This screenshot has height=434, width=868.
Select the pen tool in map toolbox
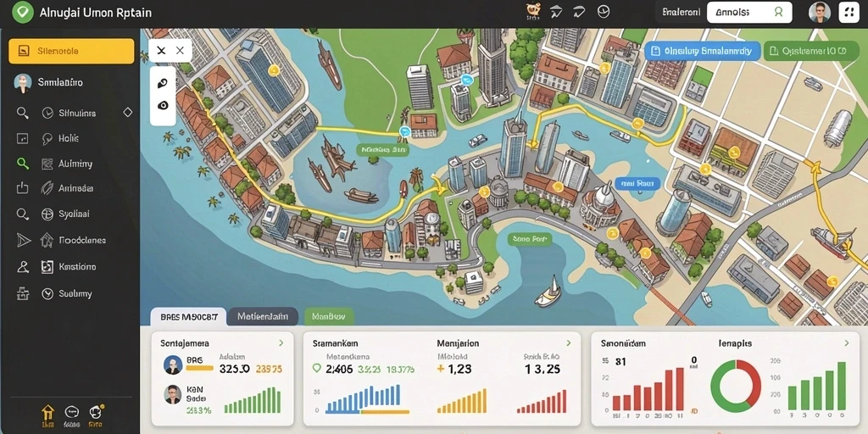point(163,84)
